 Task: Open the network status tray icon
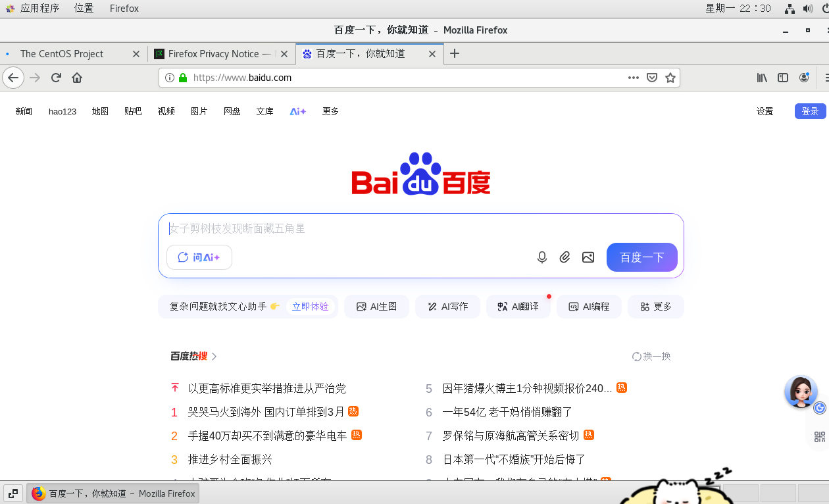point(790,9)
